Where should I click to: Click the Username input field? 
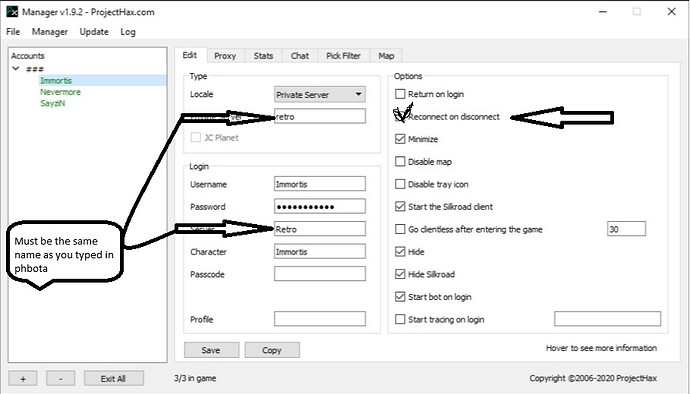click(x=319, y=184)
